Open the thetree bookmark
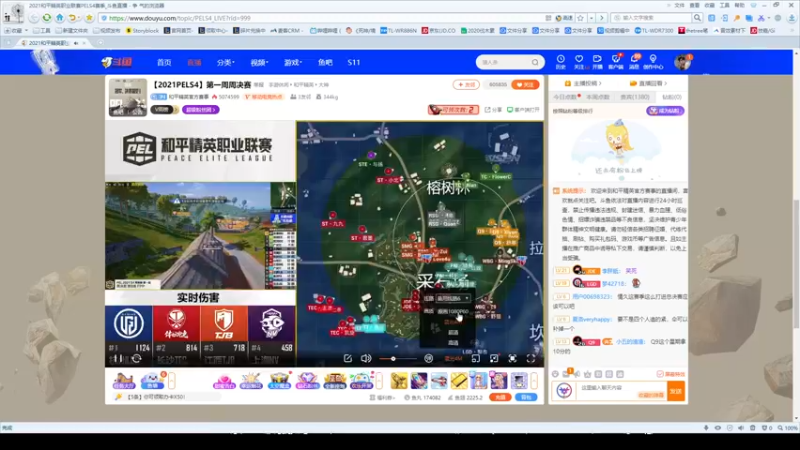Image resolution: width=800 pixels, height=450 pixels. (693, 31)
